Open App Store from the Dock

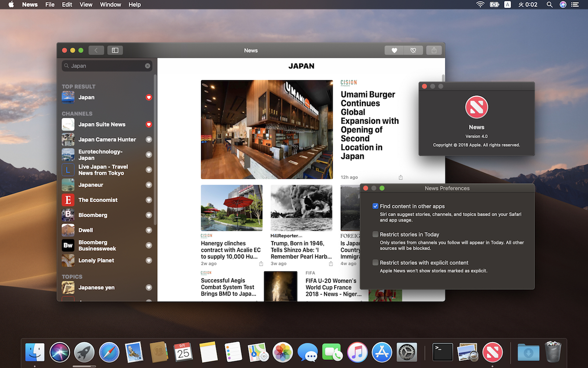point(382,352)
